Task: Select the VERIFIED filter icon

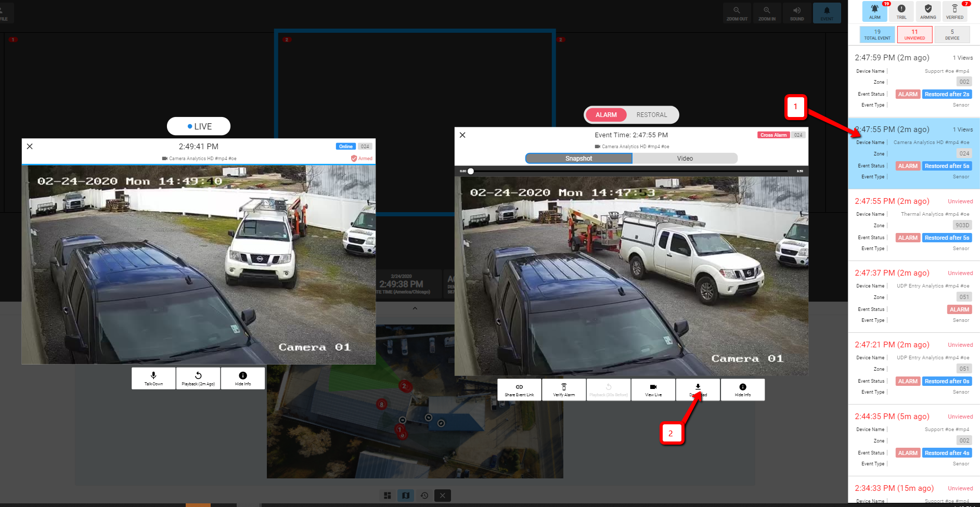Action: (x=955, y=11)
